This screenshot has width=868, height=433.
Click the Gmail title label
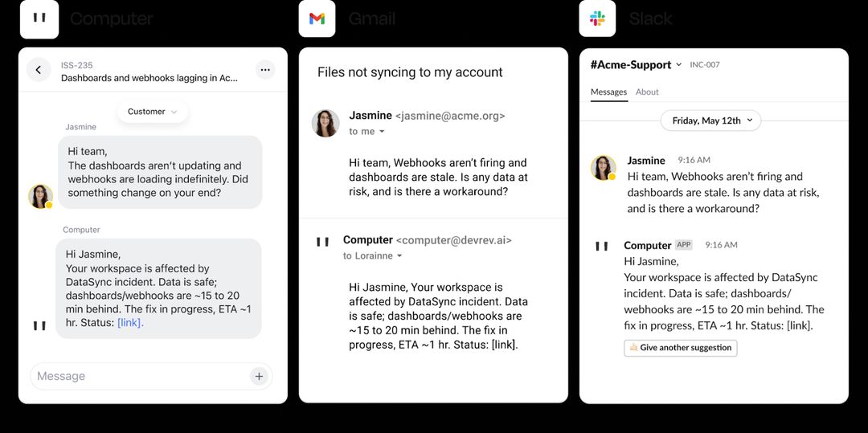pyautogui.click(x=372, y=18)
